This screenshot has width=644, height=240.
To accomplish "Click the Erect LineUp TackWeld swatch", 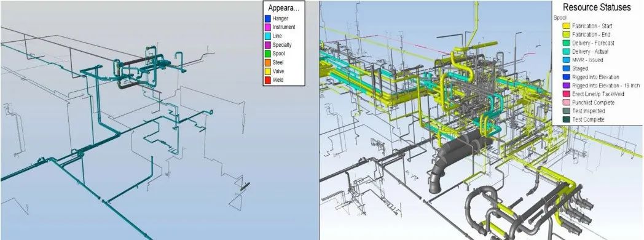I will [x=566, y=94].
